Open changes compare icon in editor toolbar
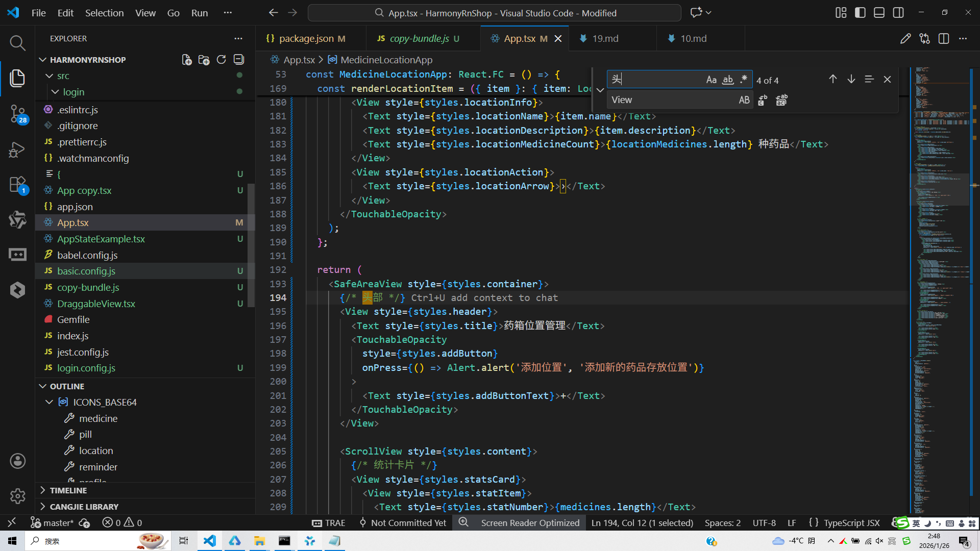 [x=924, y=39]
